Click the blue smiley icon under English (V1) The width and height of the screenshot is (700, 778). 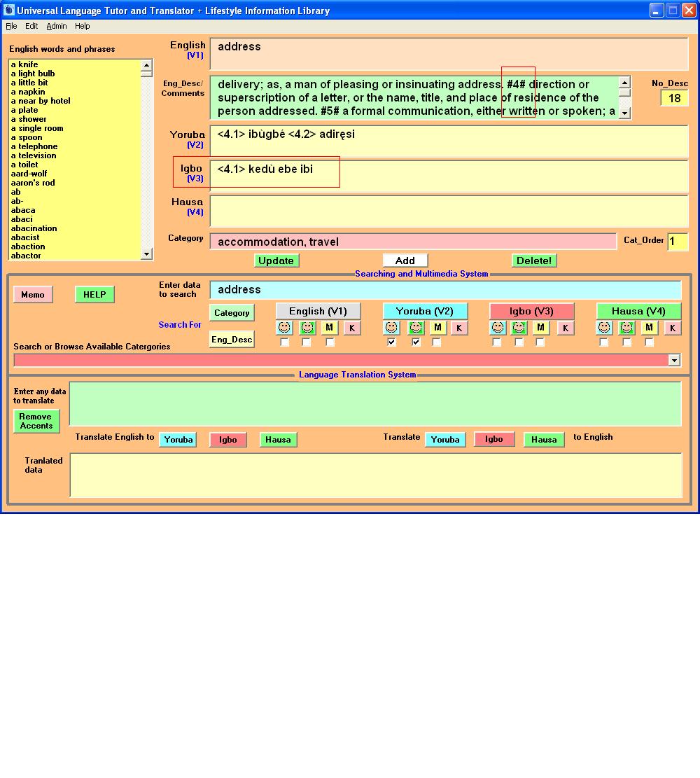(284, 328)
